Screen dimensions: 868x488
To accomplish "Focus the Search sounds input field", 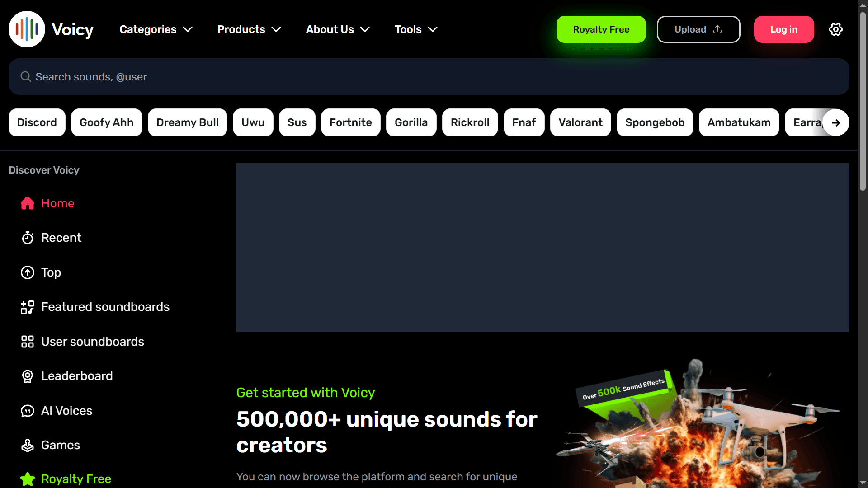I will pos(429,77).
